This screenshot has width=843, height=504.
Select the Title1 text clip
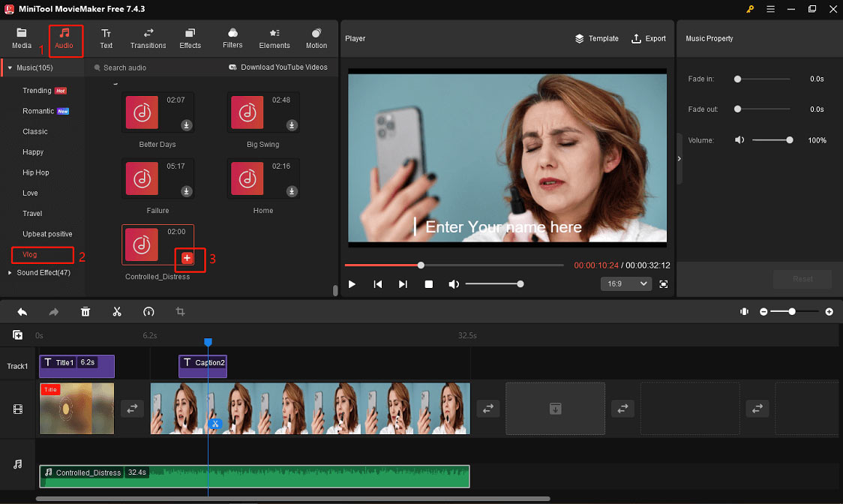[x=77, y=366]
